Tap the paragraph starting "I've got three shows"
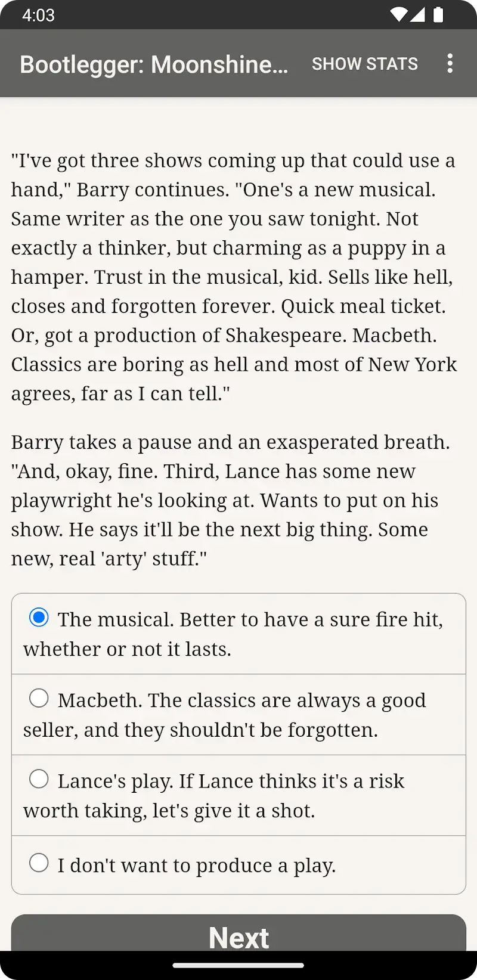Screen dimensions: 477x980 (x=234, y=277)
